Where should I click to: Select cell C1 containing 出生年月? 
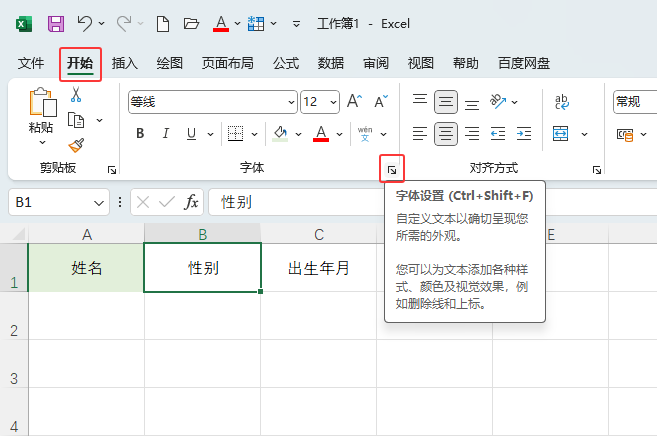tap(319, 268)
